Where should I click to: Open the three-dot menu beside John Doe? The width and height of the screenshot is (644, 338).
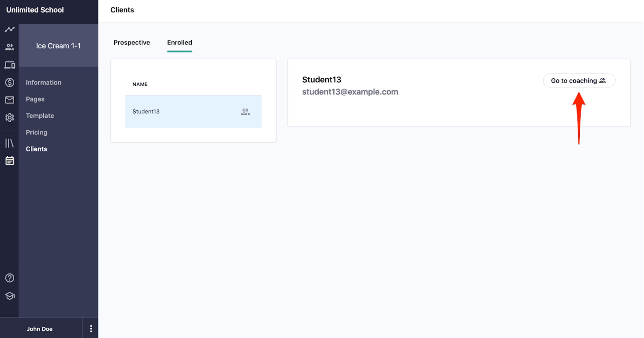(x=91, y=329)
